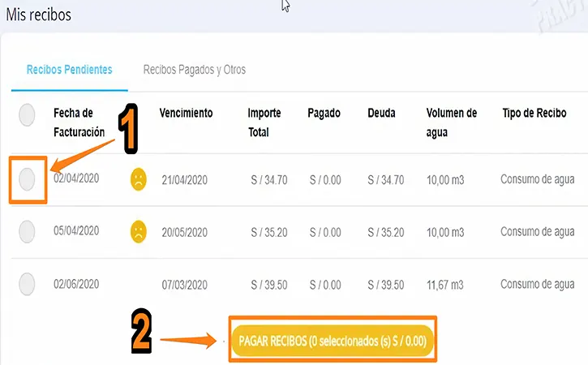588x365 pixels.
Task: Click the Pagado S / 0.00 in the 20/05/2020 row
Action: click(x=325, y=233)
